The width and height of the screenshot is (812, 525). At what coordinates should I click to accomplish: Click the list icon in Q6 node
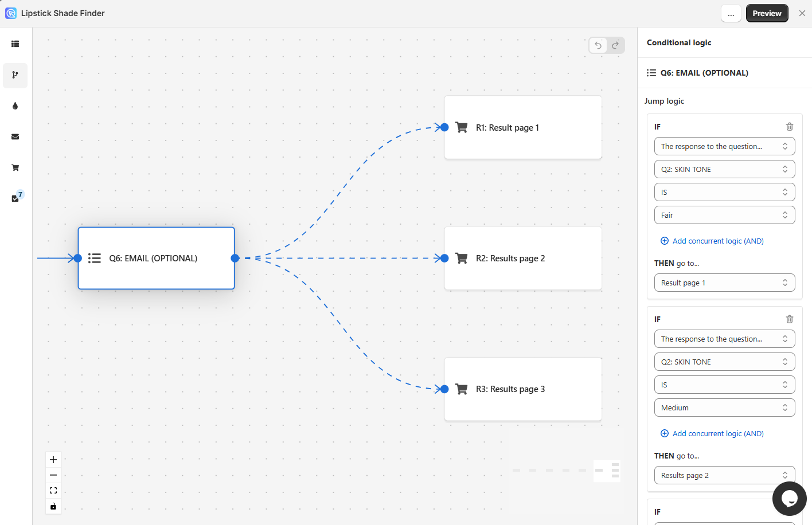[x=95, y=258]
